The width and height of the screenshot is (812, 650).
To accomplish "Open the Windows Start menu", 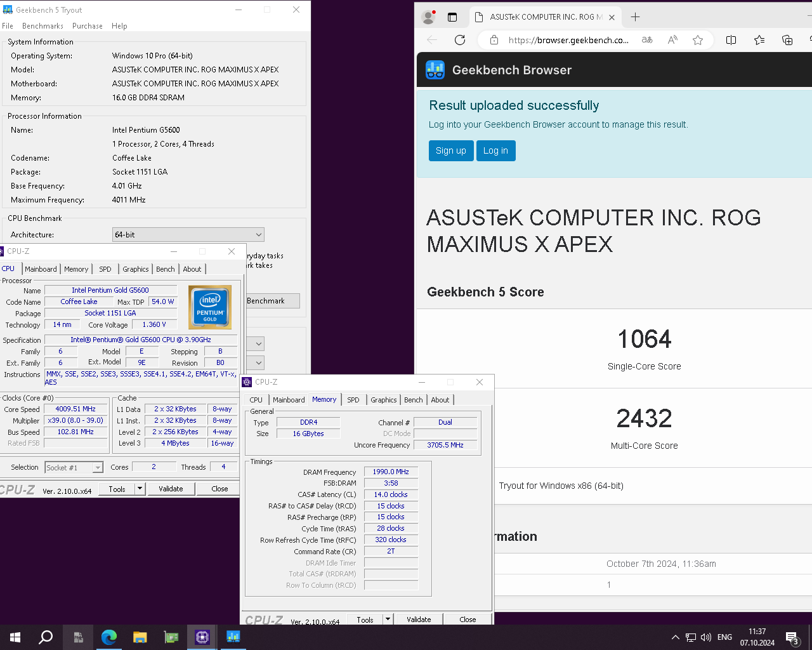I will click(15, 637).
